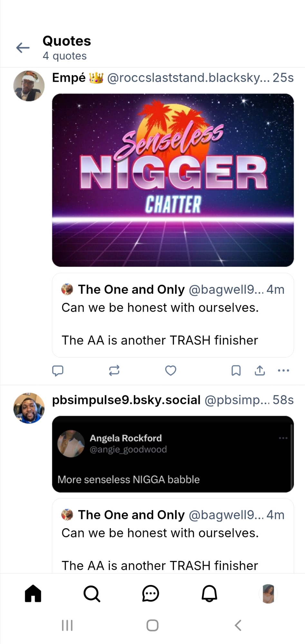Reply to Empé's quote post
This screenshot has width=305, height=644.
[58, 371]
